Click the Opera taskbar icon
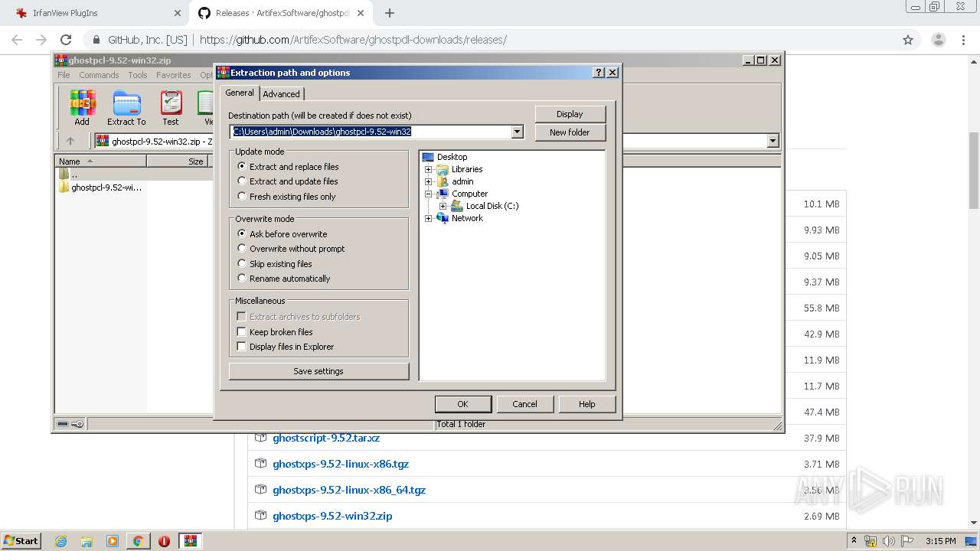This screenshot has width=980, height=551. (164, 541)
